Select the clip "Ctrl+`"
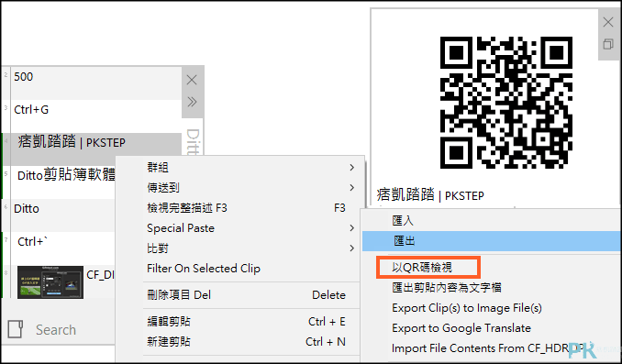 63,248
